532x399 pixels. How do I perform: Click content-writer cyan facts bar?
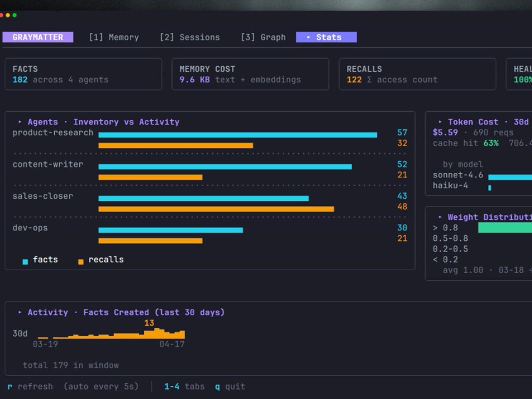coord(225,167)
